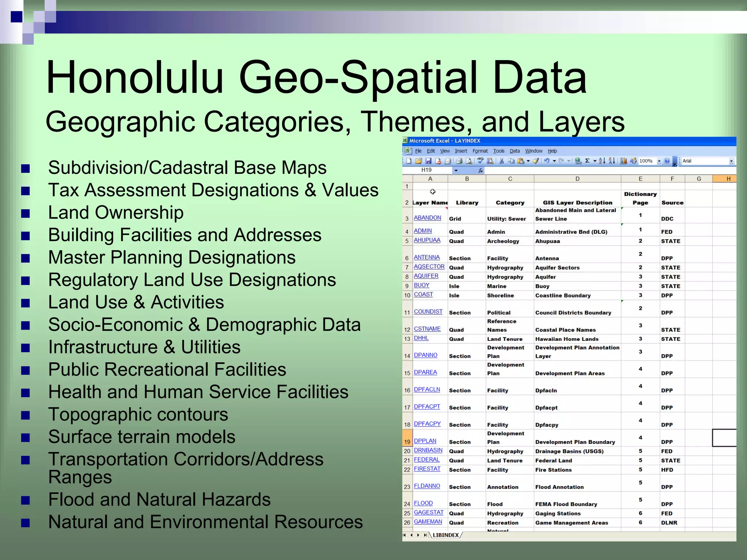The width and height of the screenshot is (747, 560).
Task: Select the 'DLNR' source cell
Action: [672, 522]
